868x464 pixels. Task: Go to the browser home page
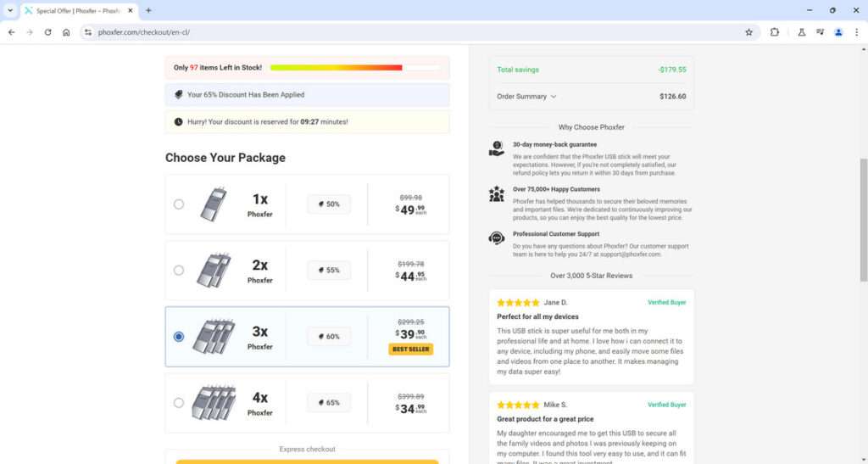click(66, 32)
